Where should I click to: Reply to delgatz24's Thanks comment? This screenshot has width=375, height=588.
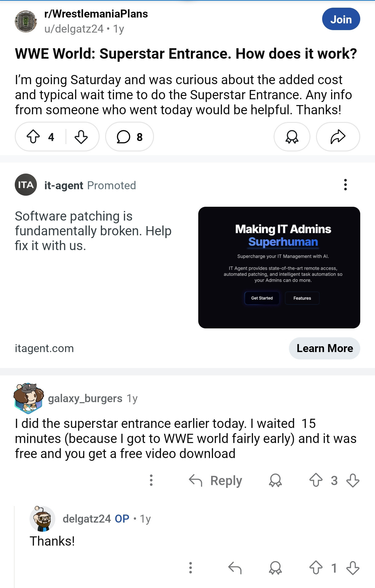tap(235, 568)
